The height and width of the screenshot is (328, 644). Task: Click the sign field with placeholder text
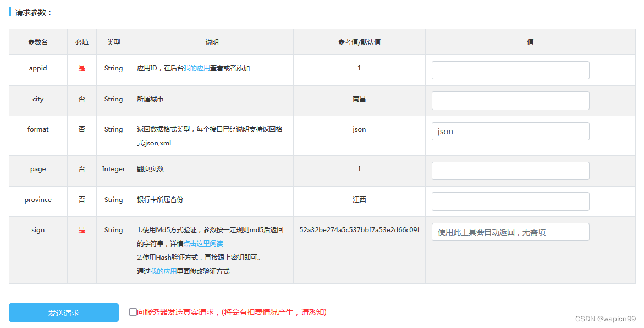tap(510, 232)
